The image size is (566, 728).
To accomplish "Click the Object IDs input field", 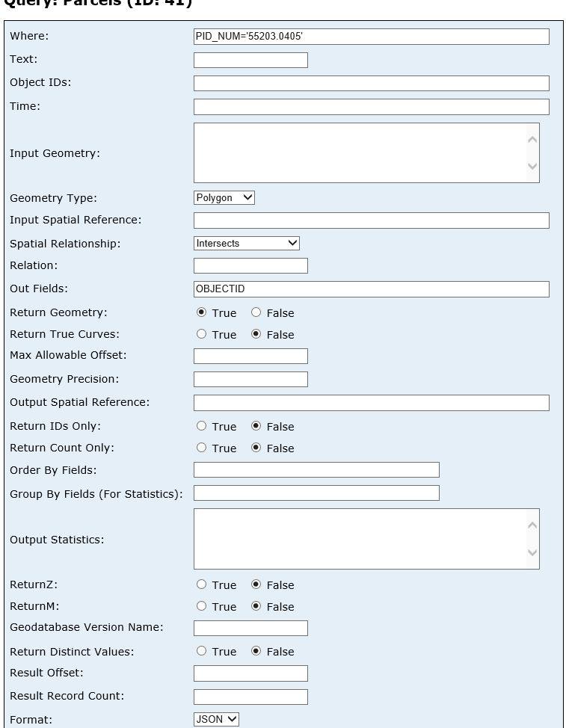I will (372, 84).
